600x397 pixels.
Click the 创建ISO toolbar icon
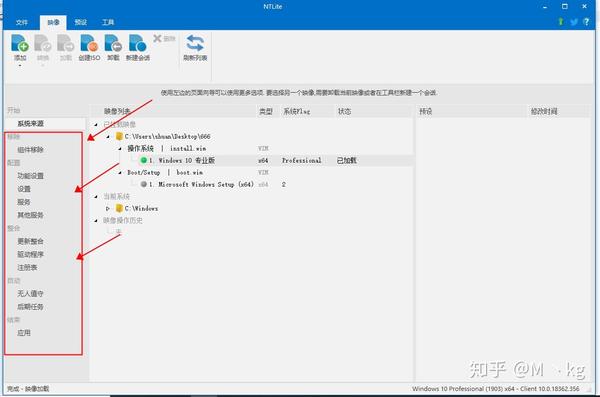(89, 43)
